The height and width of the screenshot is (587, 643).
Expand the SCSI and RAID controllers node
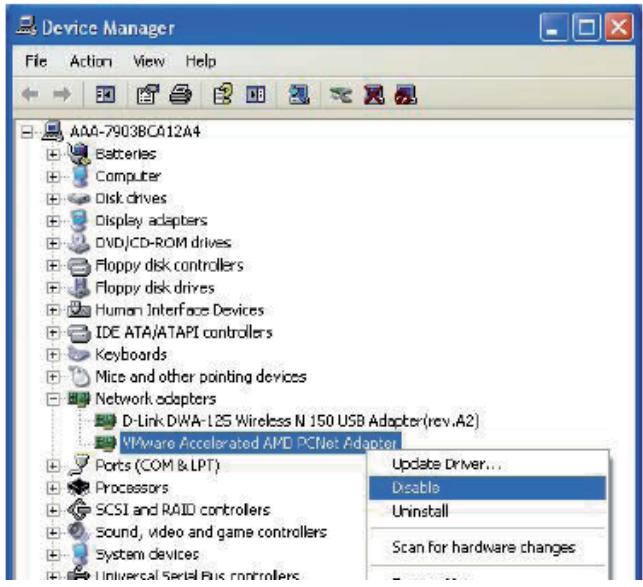coord(52,509)
